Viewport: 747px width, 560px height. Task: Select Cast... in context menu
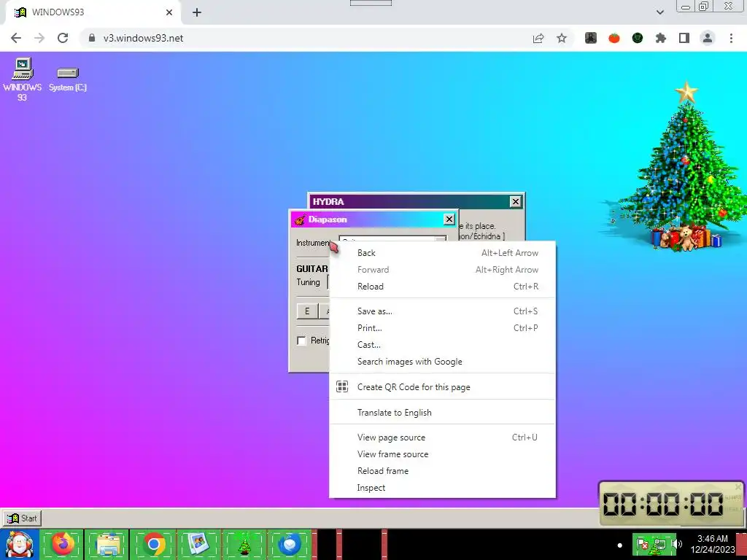(443, 344)
